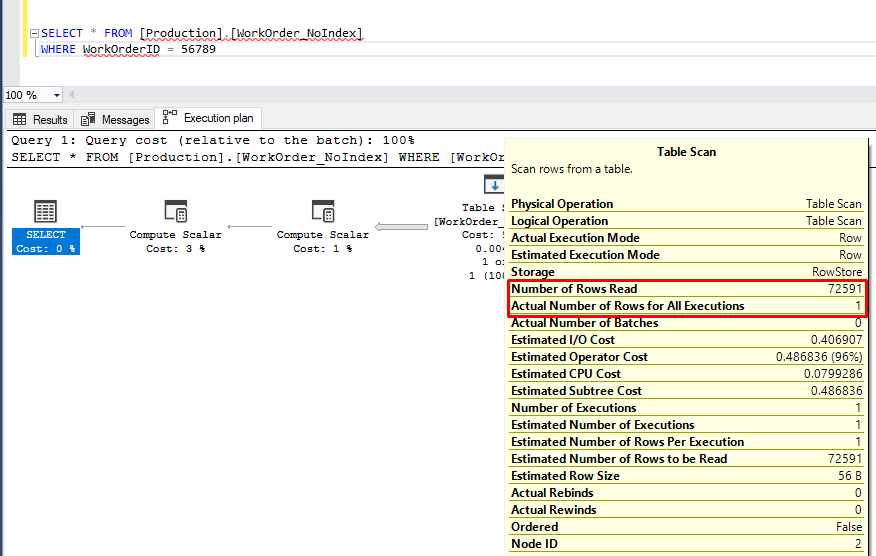Click the Node ID row
Image resolution: width=876 pixels, height=556 pixels.
(x=686, y=544)
